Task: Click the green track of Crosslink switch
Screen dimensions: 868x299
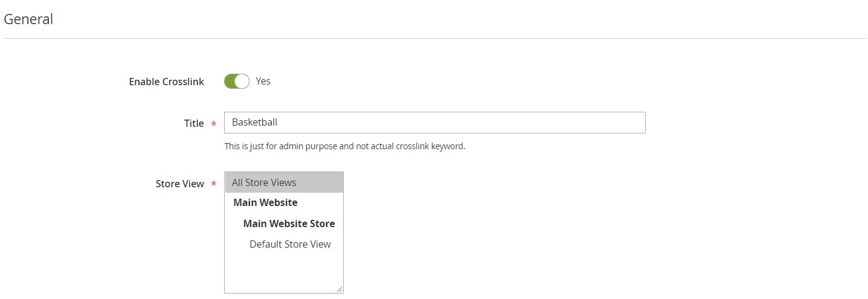Action: pyautogui.click(x=230, y=81)
